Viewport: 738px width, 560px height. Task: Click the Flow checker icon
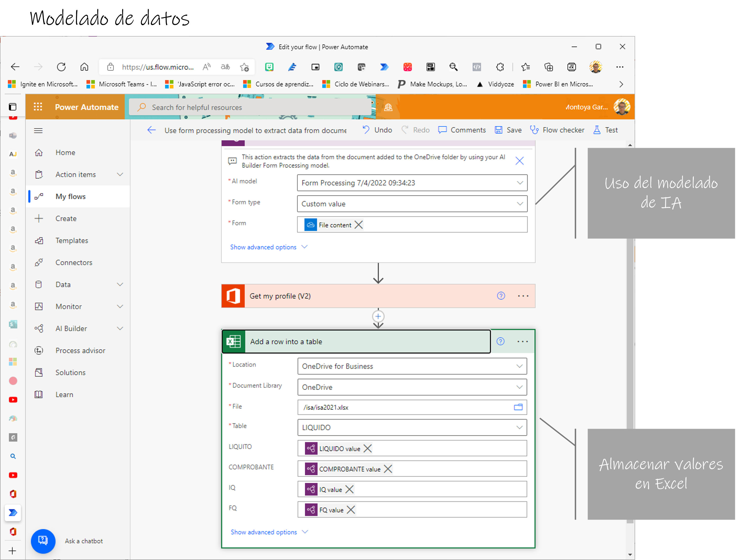tap(534, 130)
